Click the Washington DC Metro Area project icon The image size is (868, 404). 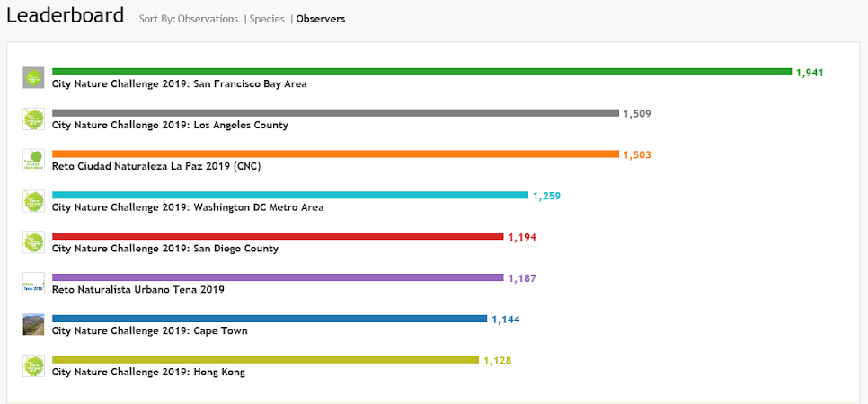click(x=33, y=201)
